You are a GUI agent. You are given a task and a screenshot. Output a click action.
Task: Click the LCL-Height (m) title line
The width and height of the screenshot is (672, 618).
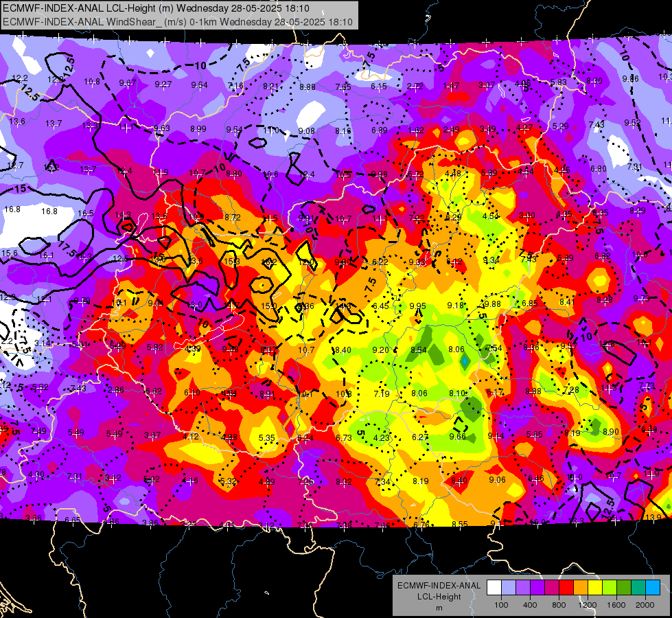(x=156, y=8)
